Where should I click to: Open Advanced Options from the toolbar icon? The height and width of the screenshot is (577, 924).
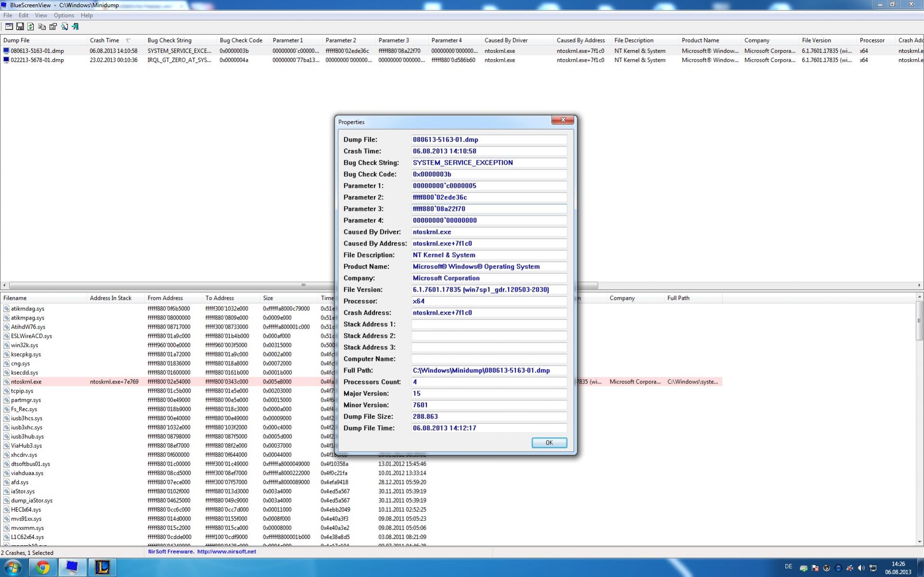pyautogui.click(x=53, y=27)
